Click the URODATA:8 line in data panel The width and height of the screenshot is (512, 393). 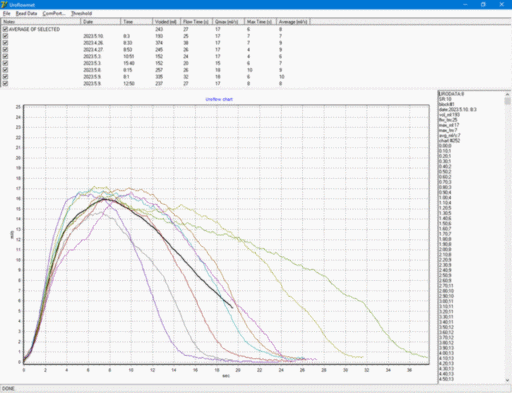click(451, 94)
